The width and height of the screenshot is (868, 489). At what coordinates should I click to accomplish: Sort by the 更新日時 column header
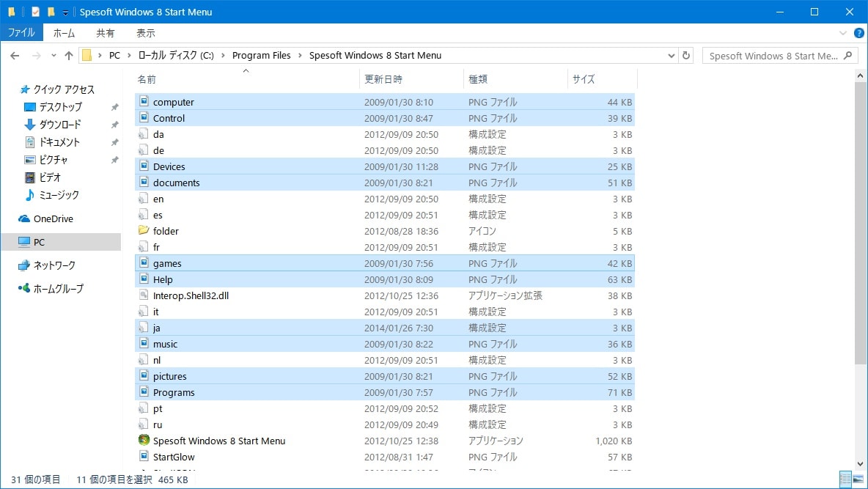tap(411, 79)
